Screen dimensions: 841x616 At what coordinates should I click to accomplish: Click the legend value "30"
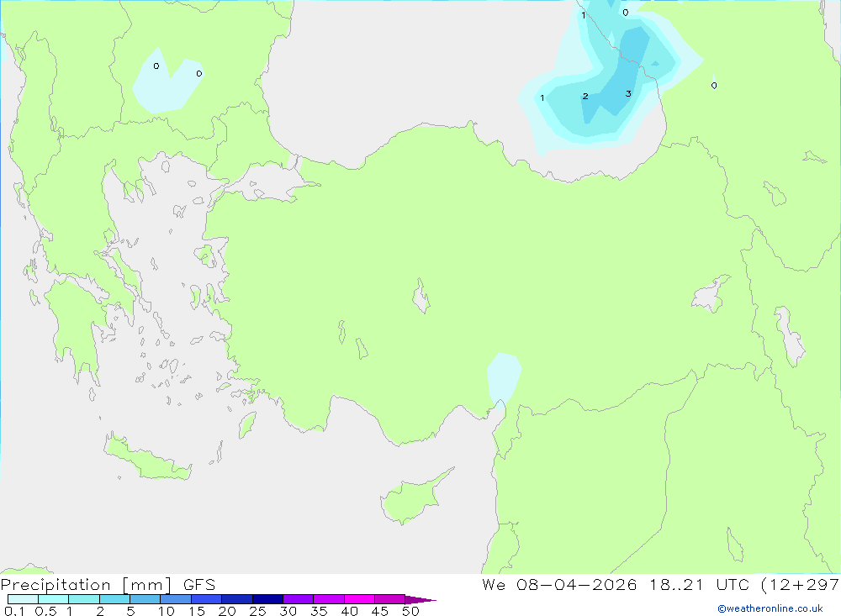coord(288,611)
